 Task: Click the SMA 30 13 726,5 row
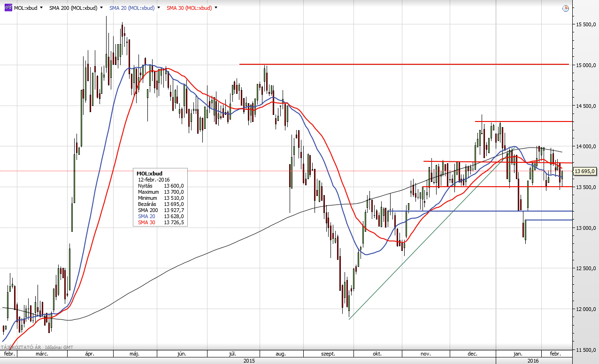click(x=161, y=222)
